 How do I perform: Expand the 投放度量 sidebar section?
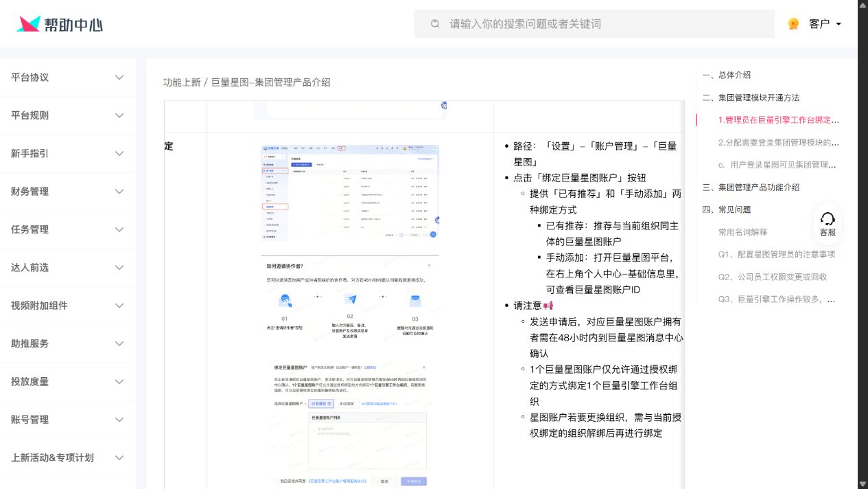(68, 382)
